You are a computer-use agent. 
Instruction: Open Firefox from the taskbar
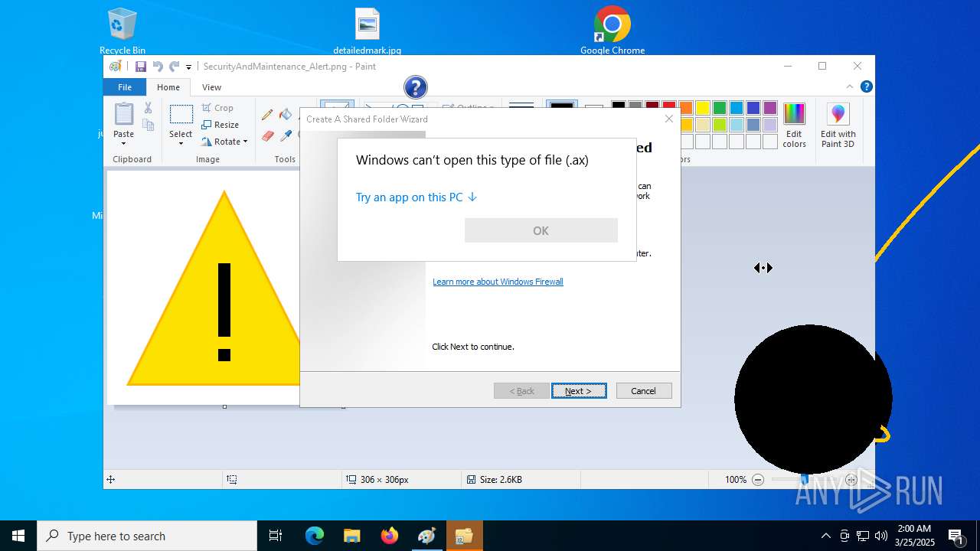[x=389, y=536]
